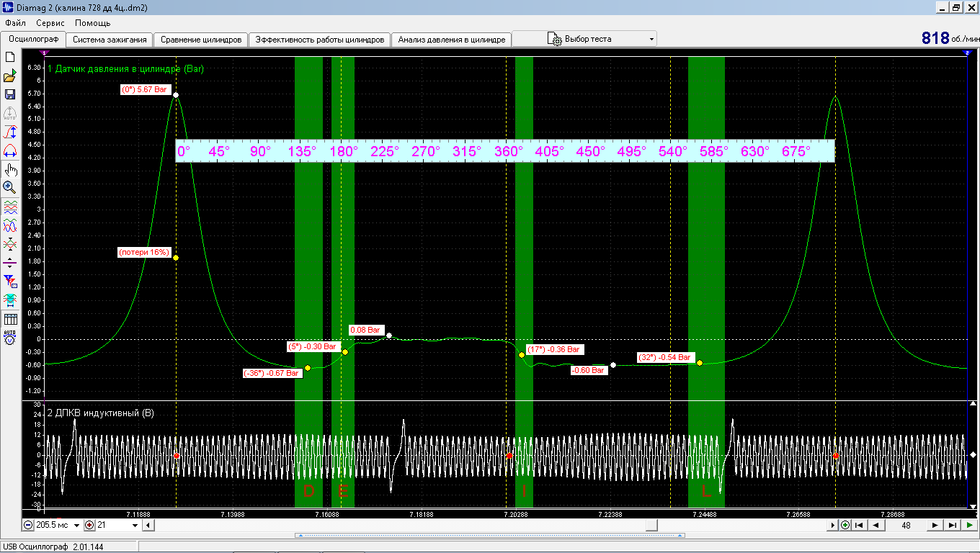Click the white 5.67 Bar peak marker
The width and height of the screenshot is (980, 553).
(x=176, y=94)
